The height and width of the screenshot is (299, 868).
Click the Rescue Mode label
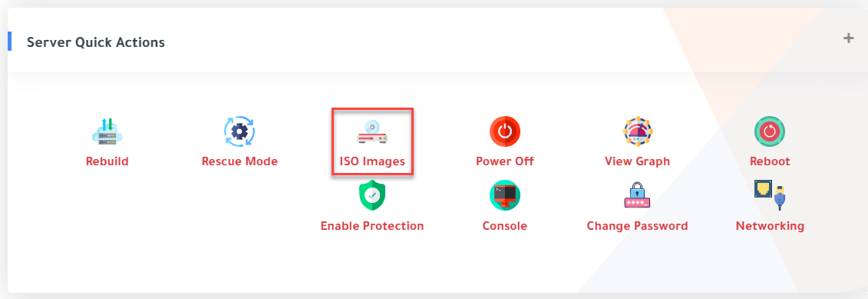click(239, 161)
